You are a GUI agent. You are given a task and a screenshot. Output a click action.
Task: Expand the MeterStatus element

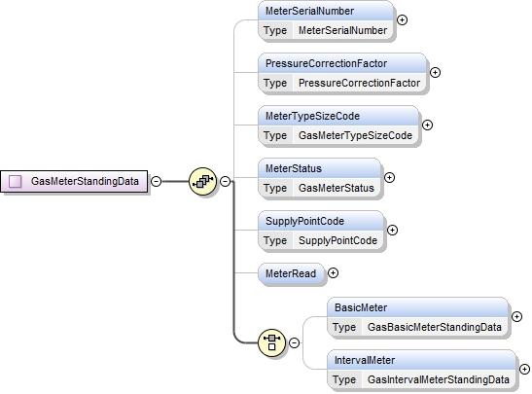pos(389,177)
